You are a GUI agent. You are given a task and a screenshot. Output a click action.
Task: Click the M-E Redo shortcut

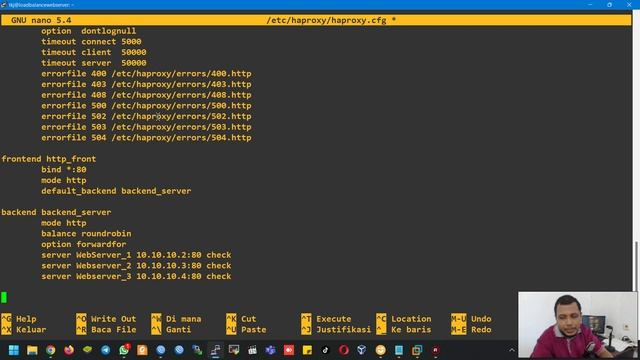click(471, 329)
